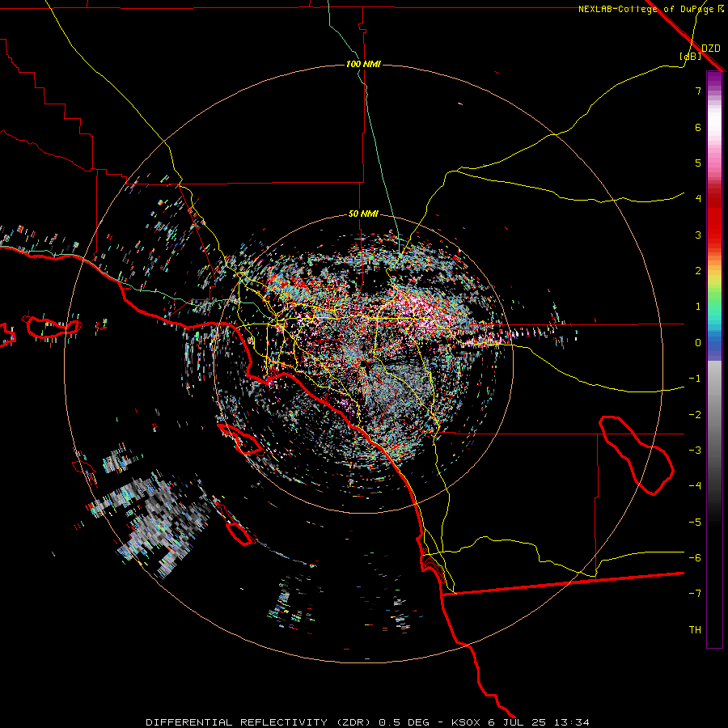Click the -7 dB value on the color scale

(695, 594)
